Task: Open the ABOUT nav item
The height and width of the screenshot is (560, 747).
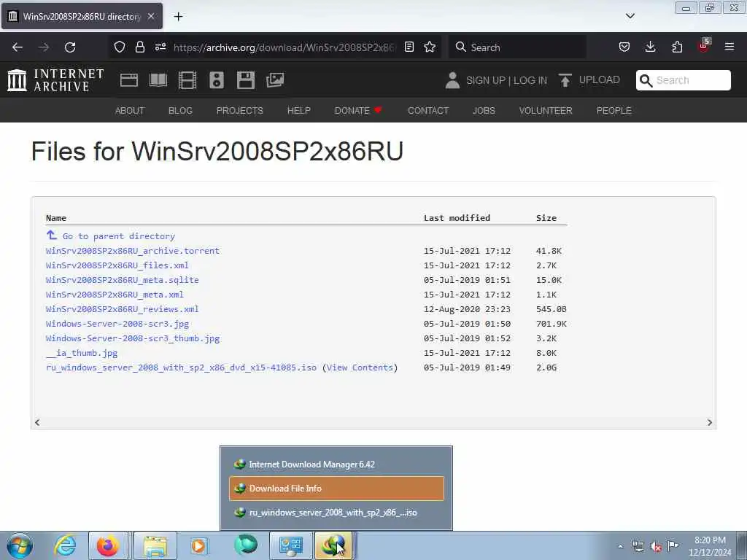Action: [x=130, y=111]
